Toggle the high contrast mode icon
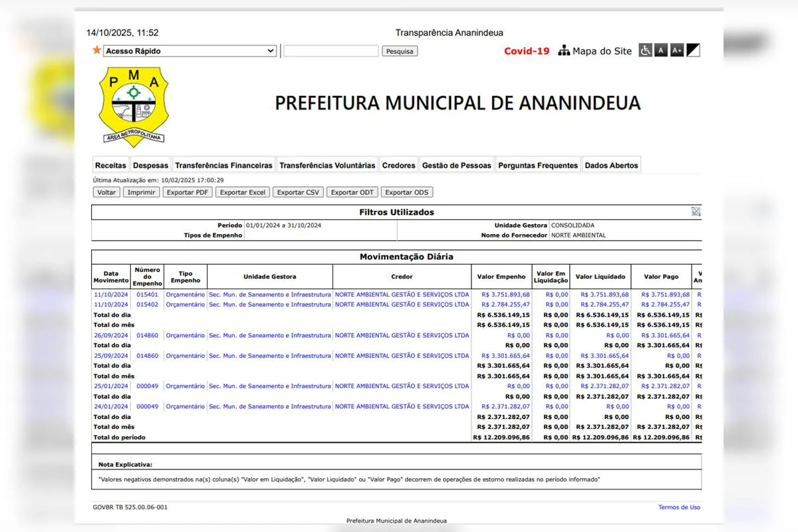This screenshot has width=798, height=532. (x=694, y=51)
